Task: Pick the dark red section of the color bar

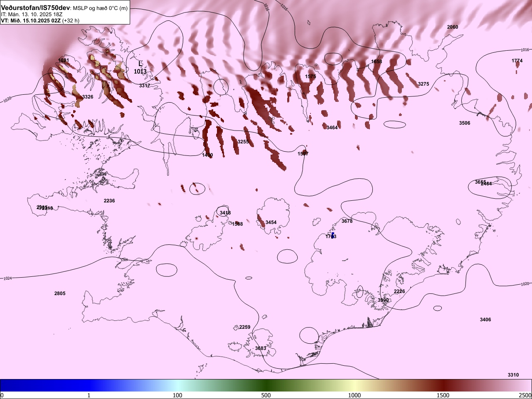Action: click(443, 385)
